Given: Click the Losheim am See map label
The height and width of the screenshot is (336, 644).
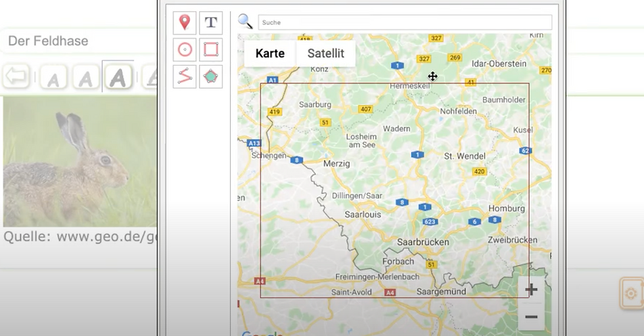Looking at the screenshot, I should [x=361, y=140].
